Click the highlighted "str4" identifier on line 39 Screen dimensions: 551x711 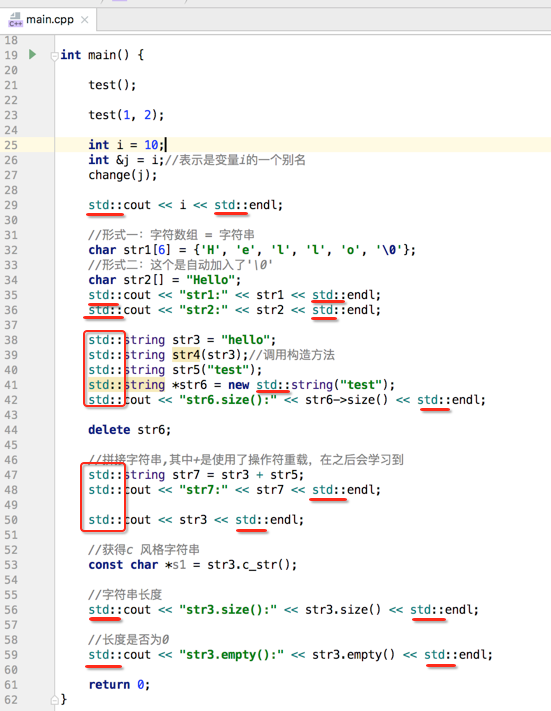186,355
